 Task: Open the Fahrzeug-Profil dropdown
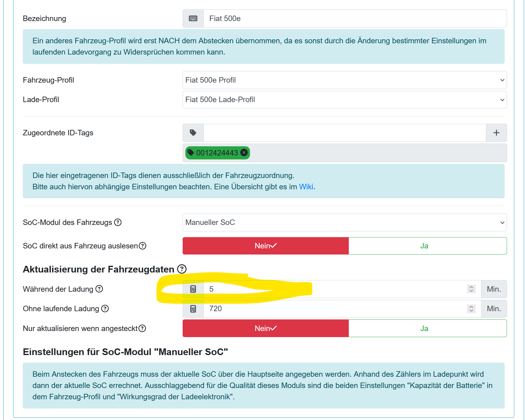pos(345,80)
